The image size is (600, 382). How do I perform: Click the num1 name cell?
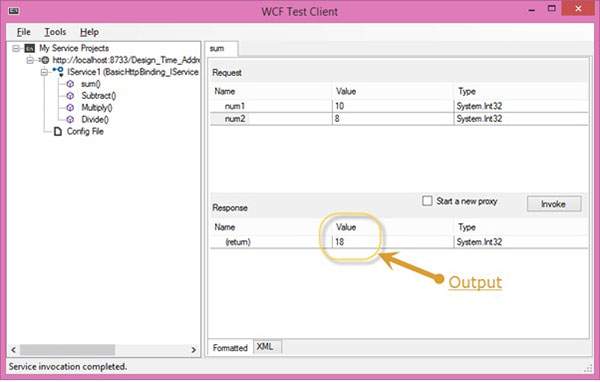click(271, 106)
